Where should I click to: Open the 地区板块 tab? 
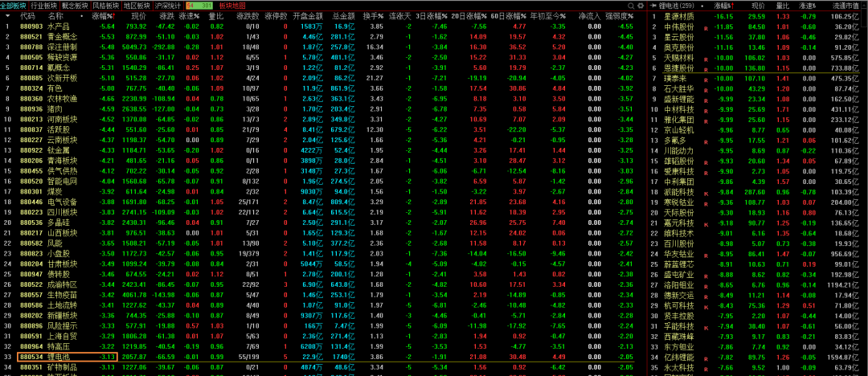pyautogui.click(x=137, y=5)
